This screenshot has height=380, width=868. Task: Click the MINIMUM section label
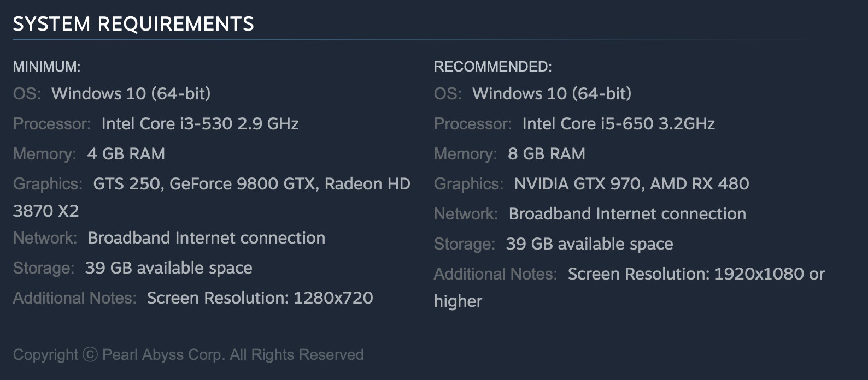pyautogui.click(x=46, y=67)
